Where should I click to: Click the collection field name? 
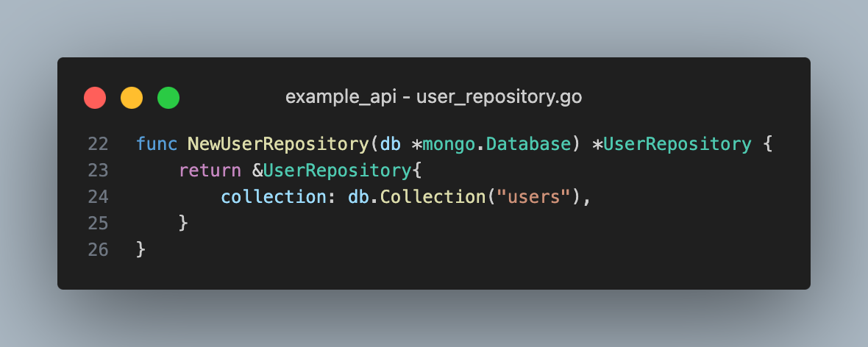coord(274,197)
